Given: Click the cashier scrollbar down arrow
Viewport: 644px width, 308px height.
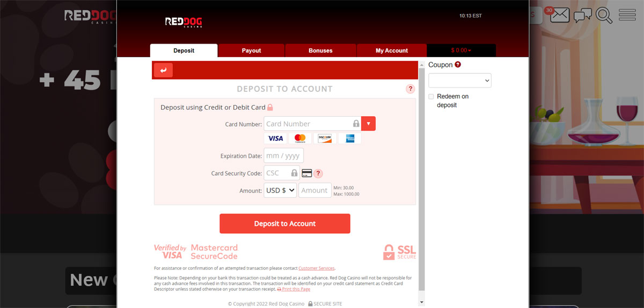Looking at the screenshot, I should tap(421, 303).
